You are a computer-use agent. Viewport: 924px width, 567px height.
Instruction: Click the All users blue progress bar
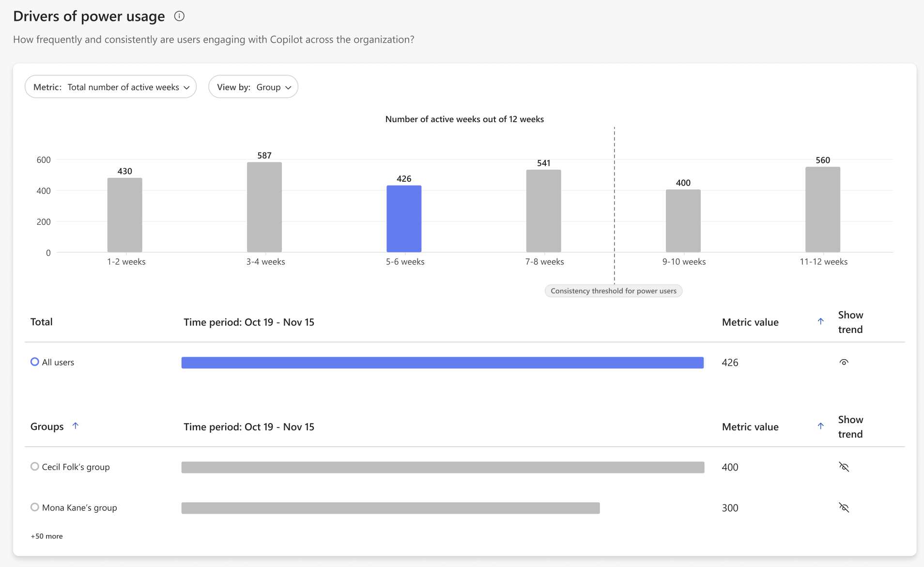click(443, 362)
